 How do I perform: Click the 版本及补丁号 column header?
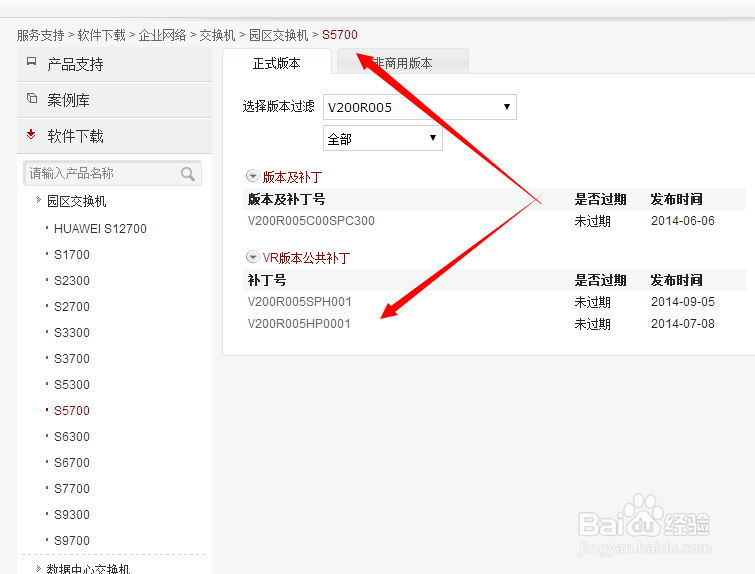click(x=286, y=199)
